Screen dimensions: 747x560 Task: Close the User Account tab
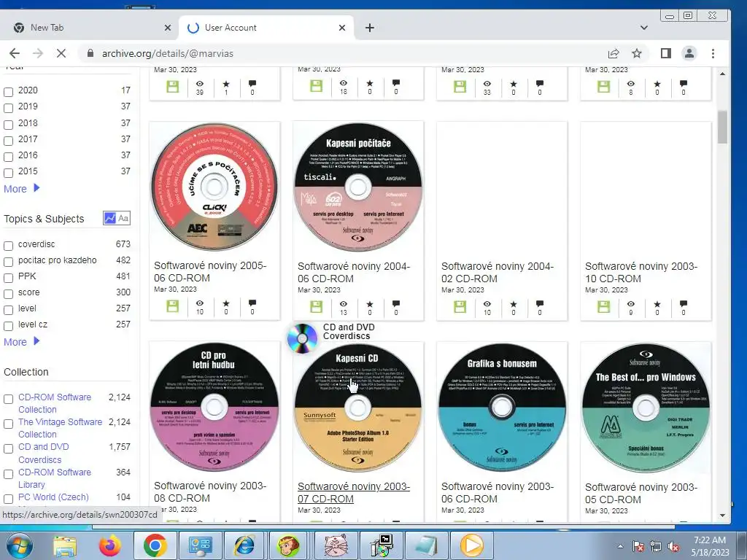342,28
